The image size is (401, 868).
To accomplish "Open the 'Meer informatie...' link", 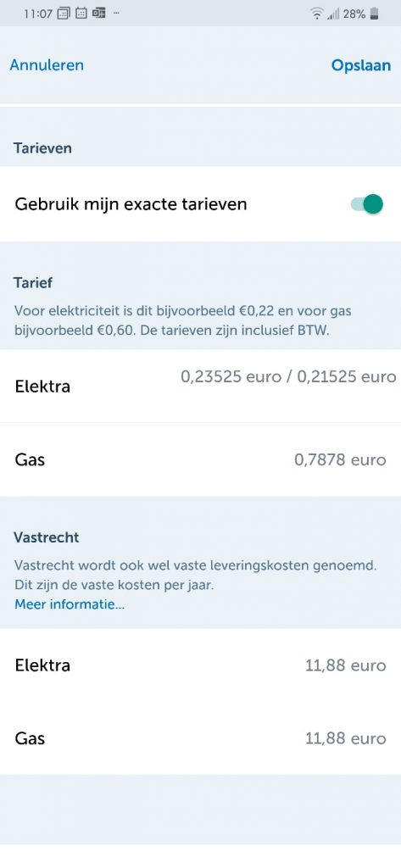I will (x=70, y=604).
